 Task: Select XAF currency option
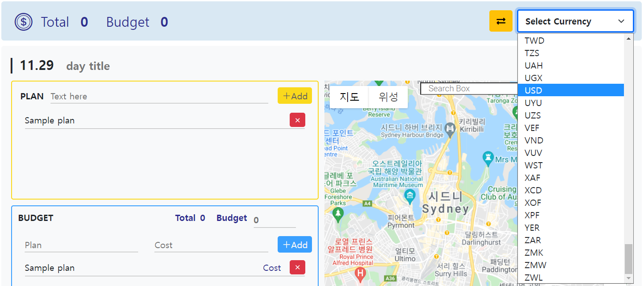[571, 177]
